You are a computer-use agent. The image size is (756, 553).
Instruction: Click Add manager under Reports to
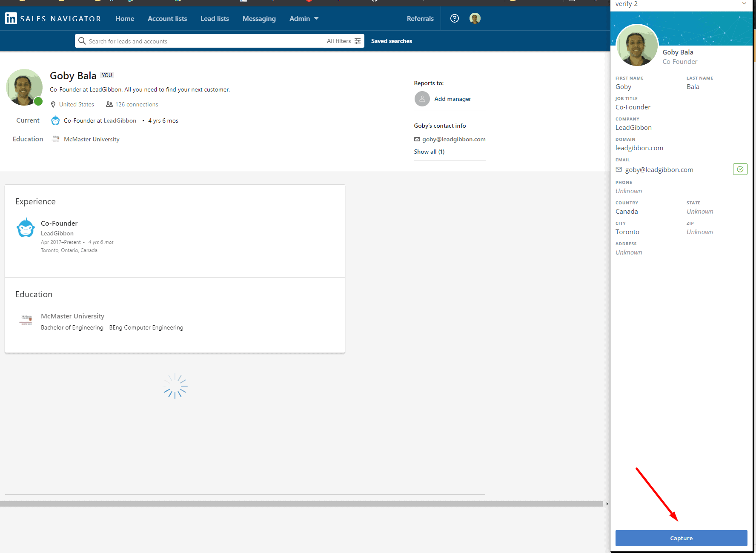[x=452, y=99]
